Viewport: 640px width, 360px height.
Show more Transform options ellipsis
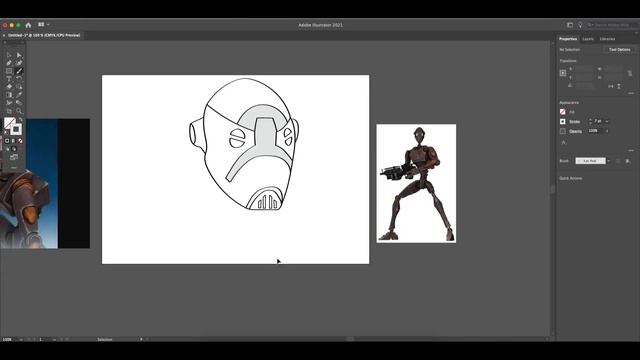coord(631,93)
